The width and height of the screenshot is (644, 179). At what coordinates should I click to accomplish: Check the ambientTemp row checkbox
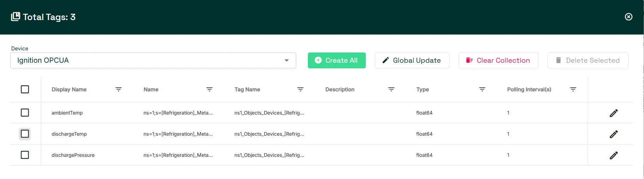tap(25, 113)
